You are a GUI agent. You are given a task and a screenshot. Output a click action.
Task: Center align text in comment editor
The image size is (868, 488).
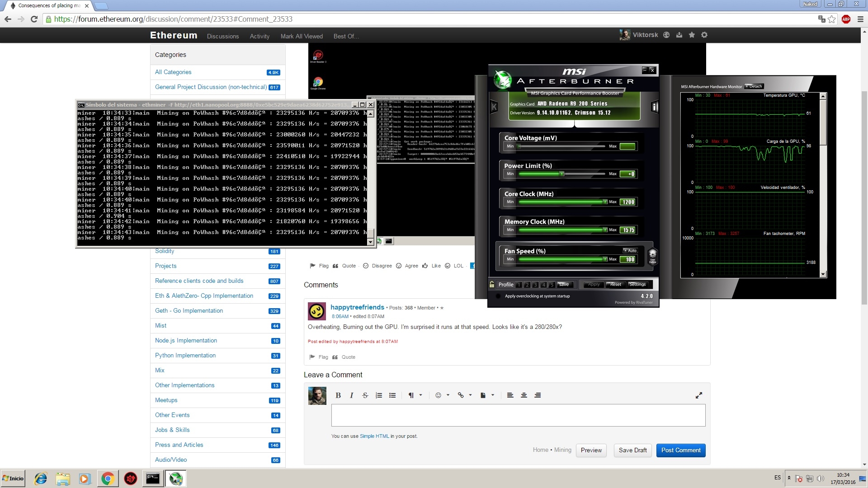[524, 395]
